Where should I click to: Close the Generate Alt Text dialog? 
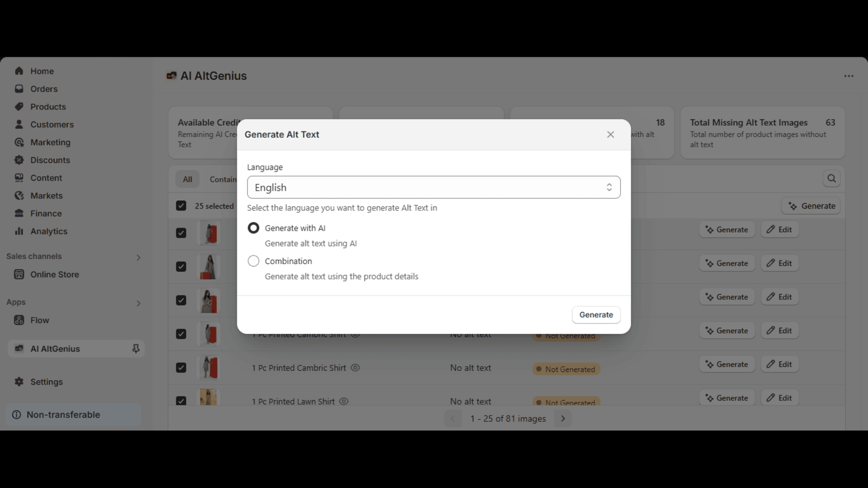click(610, 134)
